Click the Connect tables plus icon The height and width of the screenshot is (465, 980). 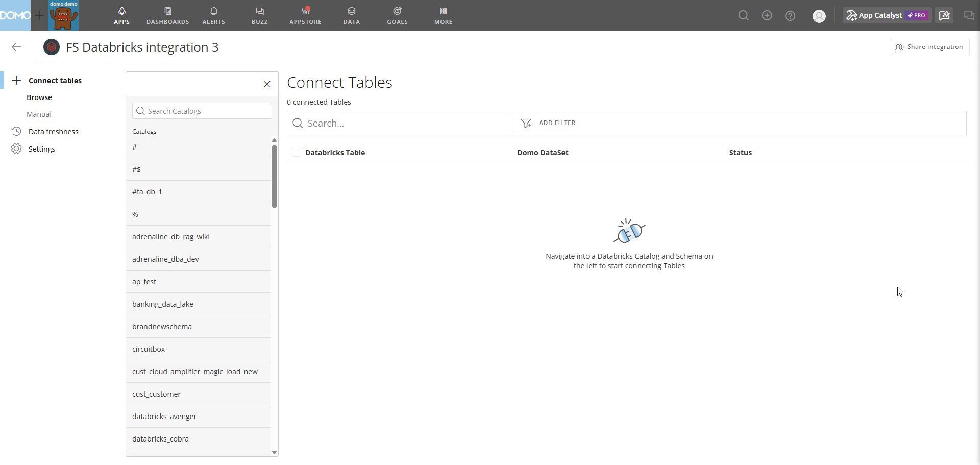pos(16,80)
